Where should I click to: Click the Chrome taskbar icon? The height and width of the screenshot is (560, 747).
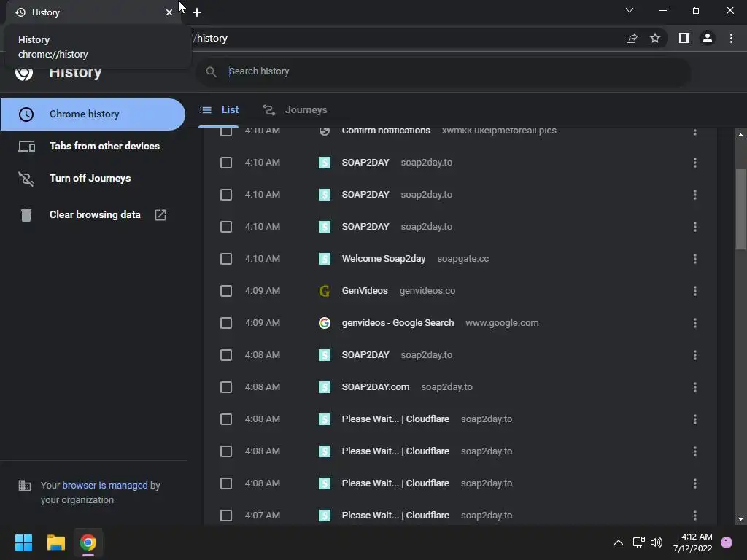click(x=88, y=542)
